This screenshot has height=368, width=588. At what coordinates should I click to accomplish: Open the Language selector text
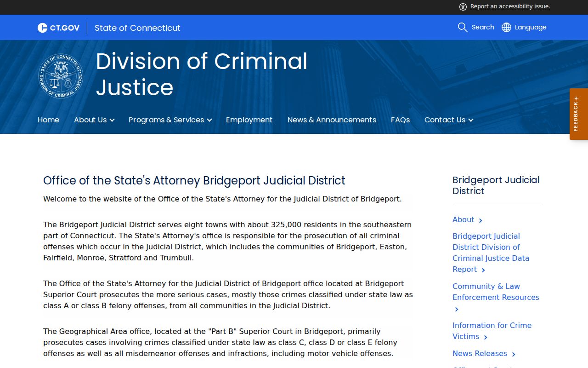click(531, 27)
